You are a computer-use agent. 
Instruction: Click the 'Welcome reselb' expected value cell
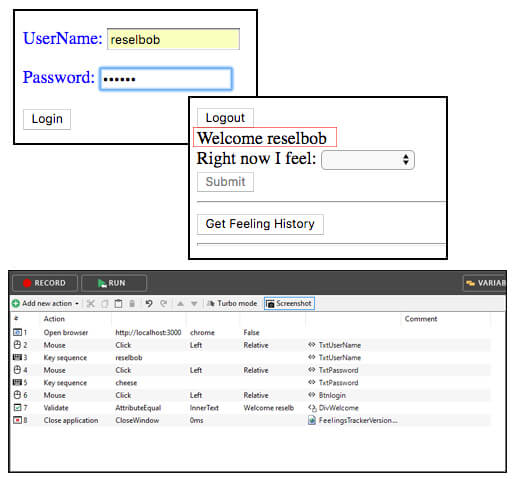[x=269, y=408]
